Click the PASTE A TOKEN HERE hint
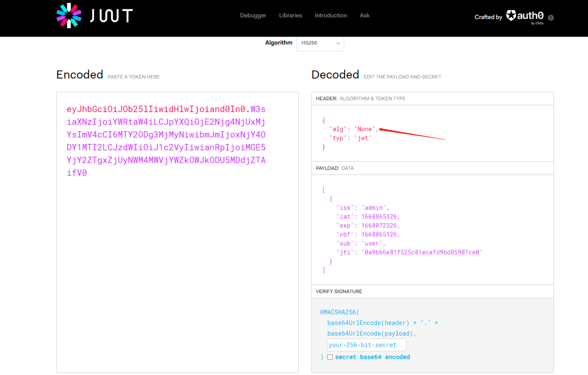Screen dimensions: 588x375 point(134,77)
